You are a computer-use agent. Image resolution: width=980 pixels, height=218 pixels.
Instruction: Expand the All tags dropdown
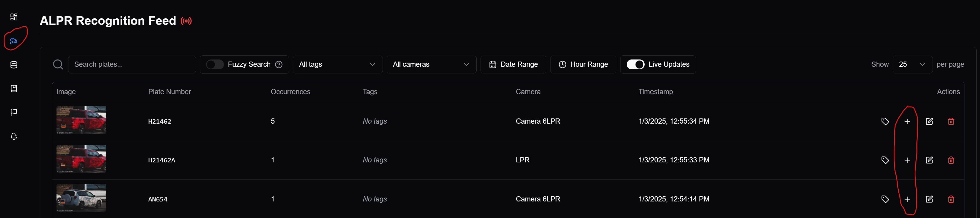click(337, 65)
